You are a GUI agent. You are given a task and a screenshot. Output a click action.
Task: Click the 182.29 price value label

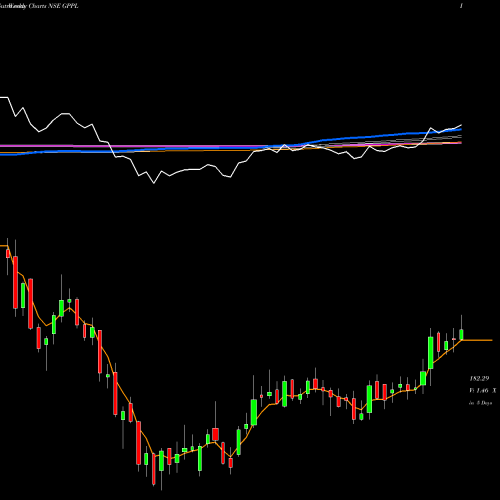point(479,378)
